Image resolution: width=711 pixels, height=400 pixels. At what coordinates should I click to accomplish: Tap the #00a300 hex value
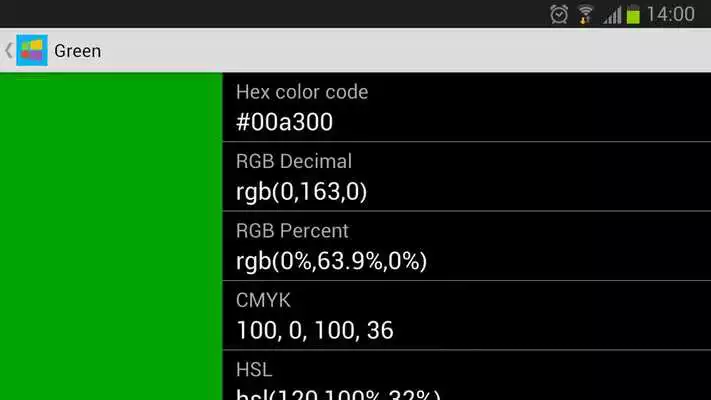[285, 122]
